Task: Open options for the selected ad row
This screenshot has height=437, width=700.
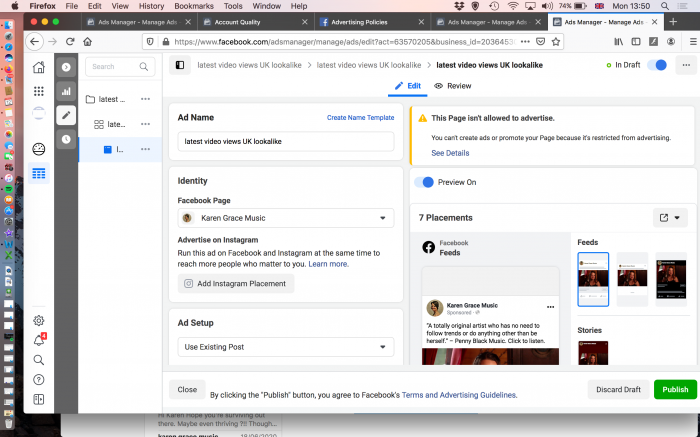Action: pos(145,149)
